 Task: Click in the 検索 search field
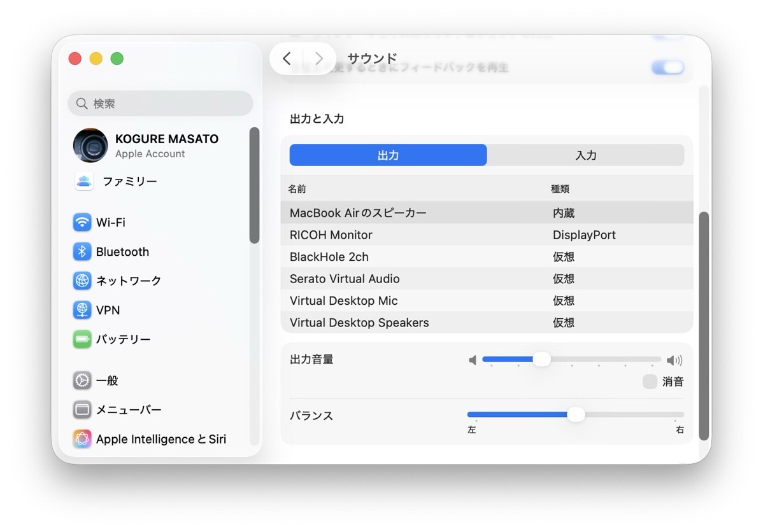click(x=160, y=104)
